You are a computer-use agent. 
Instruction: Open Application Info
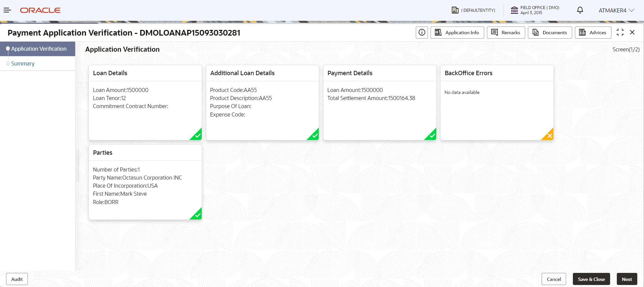(x=457, y=33)
